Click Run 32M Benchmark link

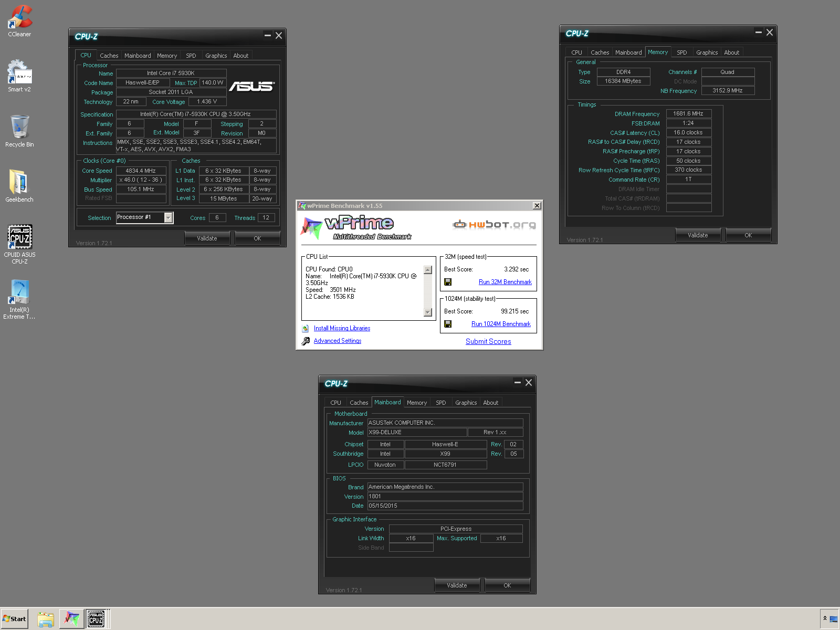tap(505, 282)
